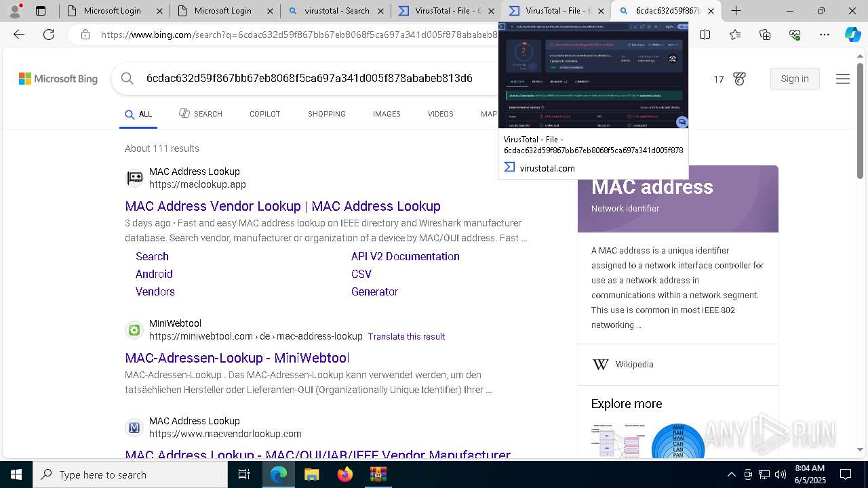Show hidden tray icons chevron
The width and height of the screenshot is (868, 488).
[x=731, y=474]
